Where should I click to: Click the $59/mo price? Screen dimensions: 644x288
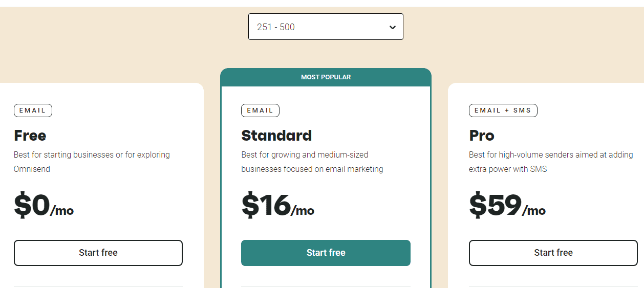(507, 206)
